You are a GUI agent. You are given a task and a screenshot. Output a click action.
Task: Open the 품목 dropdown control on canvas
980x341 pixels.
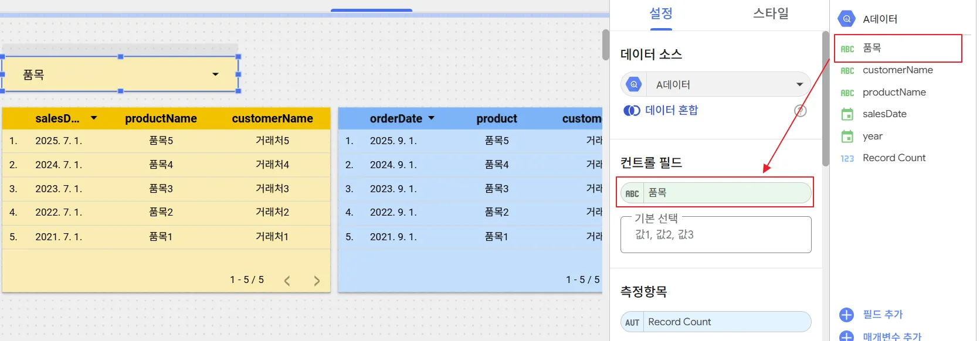215,74
